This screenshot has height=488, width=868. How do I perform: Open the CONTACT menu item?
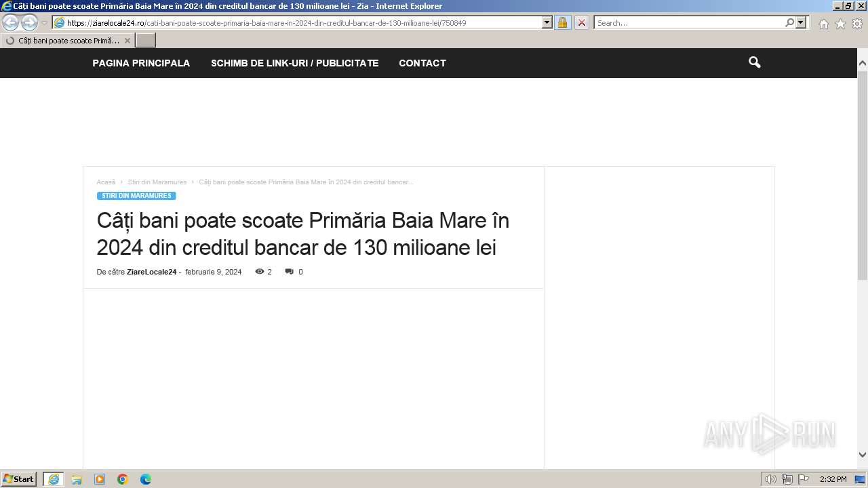[x=422, y=63]
